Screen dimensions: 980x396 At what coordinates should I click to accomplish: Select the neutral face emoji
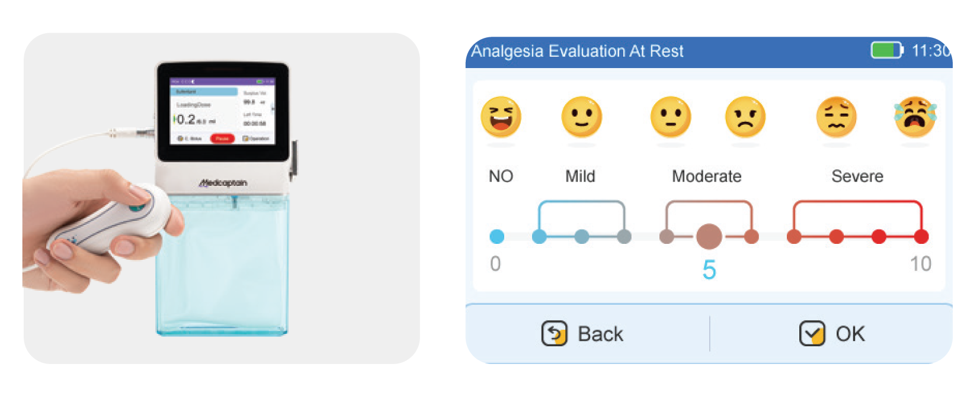pos(671,117)
